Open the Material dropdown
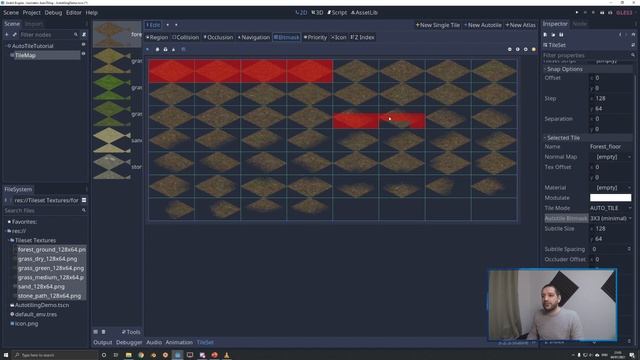This screenshot has width=640, height=360. [x=611, y=188]
